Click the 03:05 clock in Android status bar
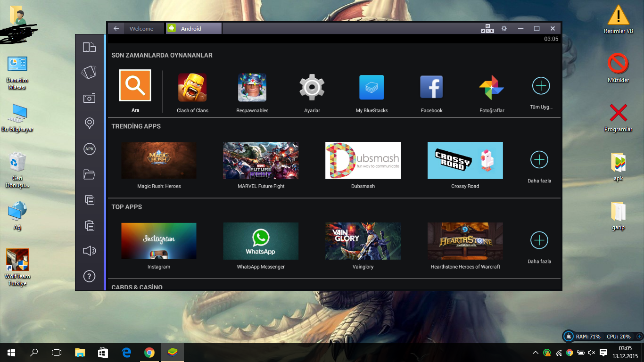644x362 pixels. pos(551,39)
